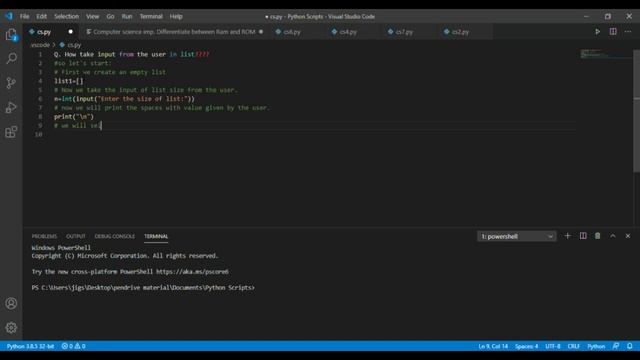Image resolution: width=640 pixels, height=360 pixels.
Task: Open the terminal selector dropdown showing powershell
Action: (x=516, y=236)
